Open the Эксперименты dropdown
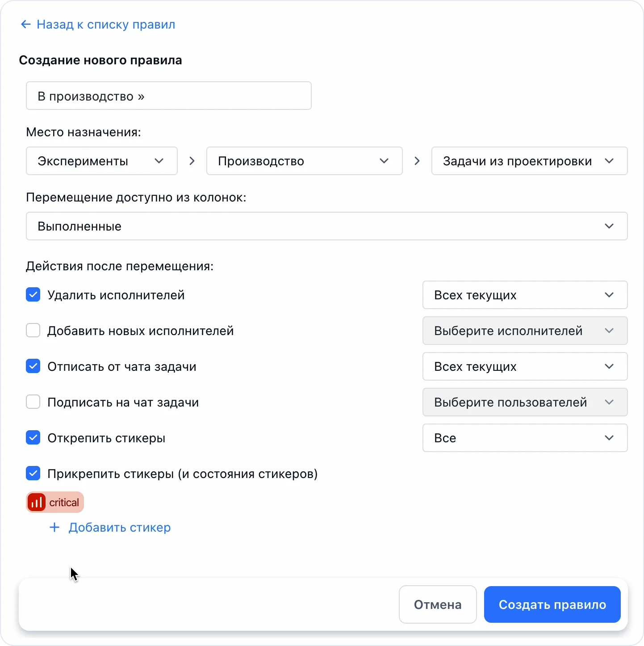The width and height of the screenshot is (644, 646). pos(102,161)
